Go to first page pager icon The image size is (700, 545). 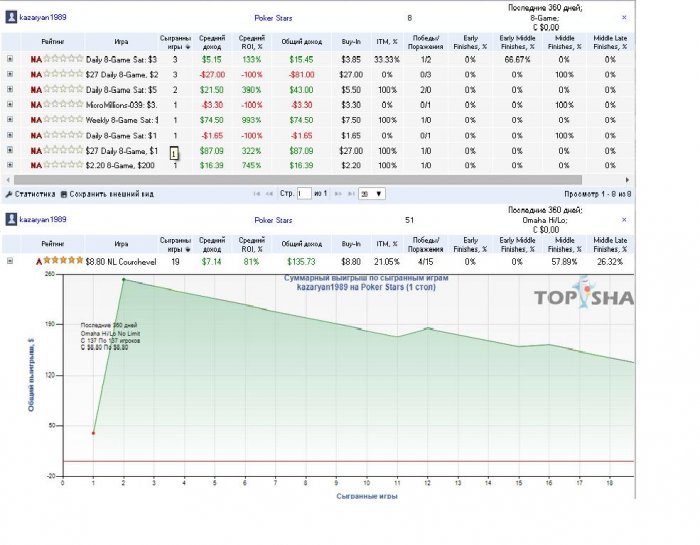click(256, 194)
